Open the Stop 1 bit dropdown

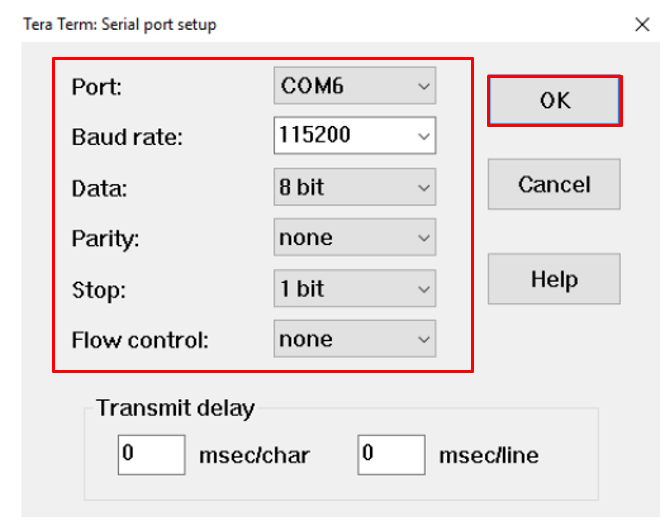(x=355, y=288)
